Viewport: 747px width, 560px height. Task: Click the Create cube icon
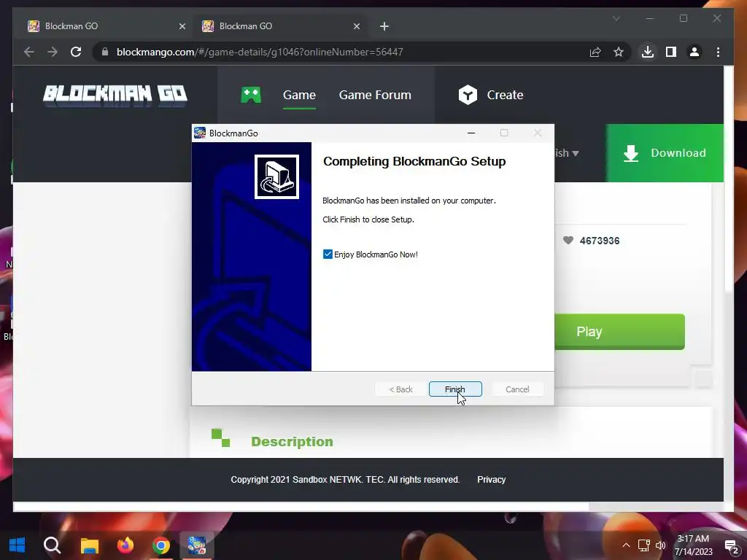[x=468, y=95]
